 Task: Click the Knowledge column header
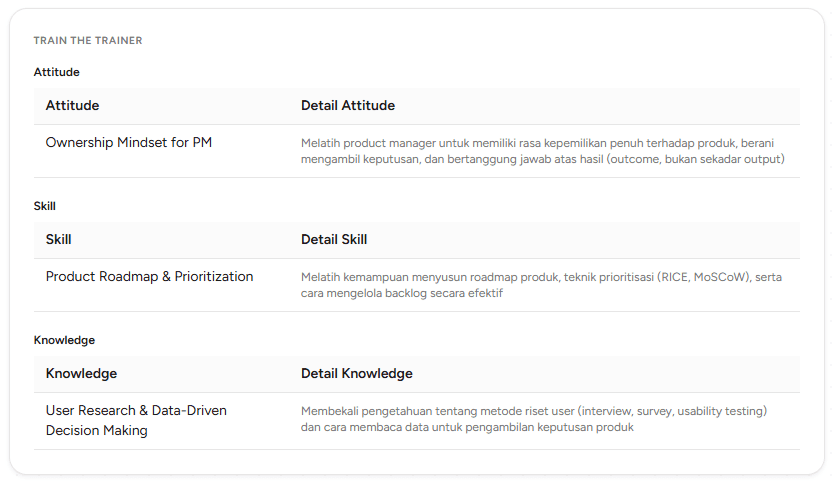[x=81, y=374]
